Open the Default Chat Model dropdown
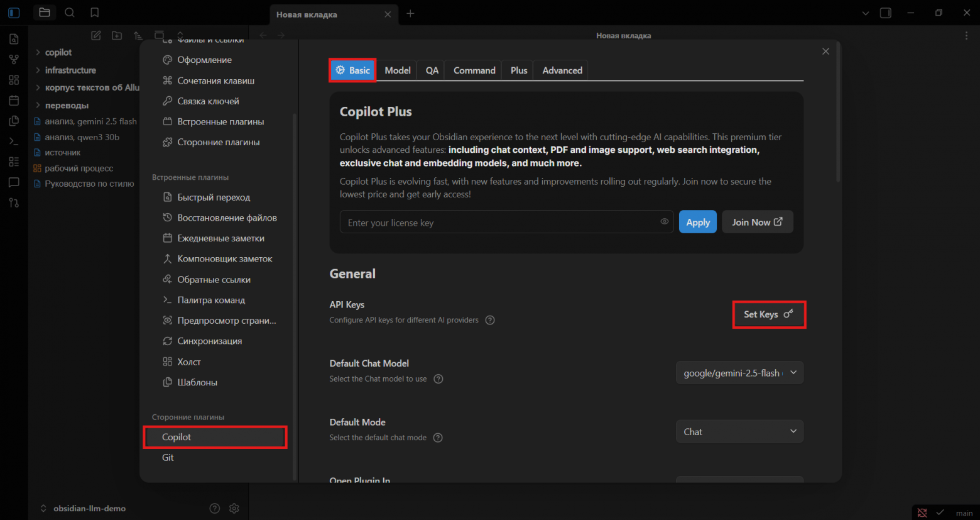Screen dimensions: 980x520 coord(739,373)
